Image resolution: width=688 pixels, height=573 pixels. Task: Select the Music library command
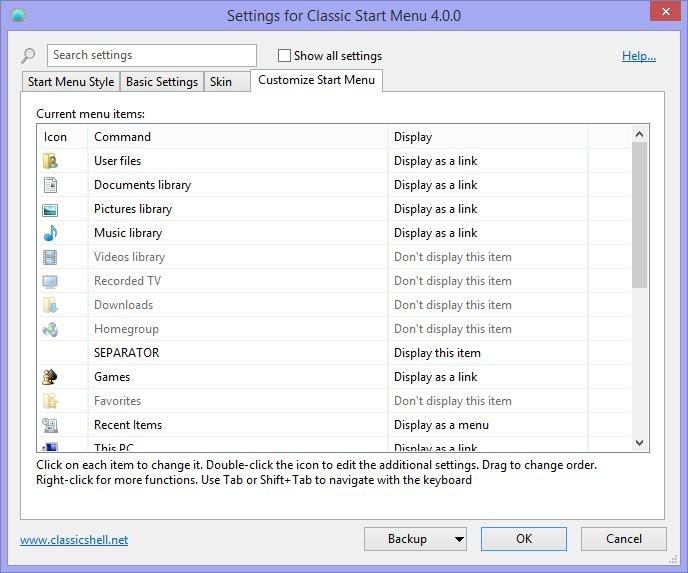[x=128, y=233]
